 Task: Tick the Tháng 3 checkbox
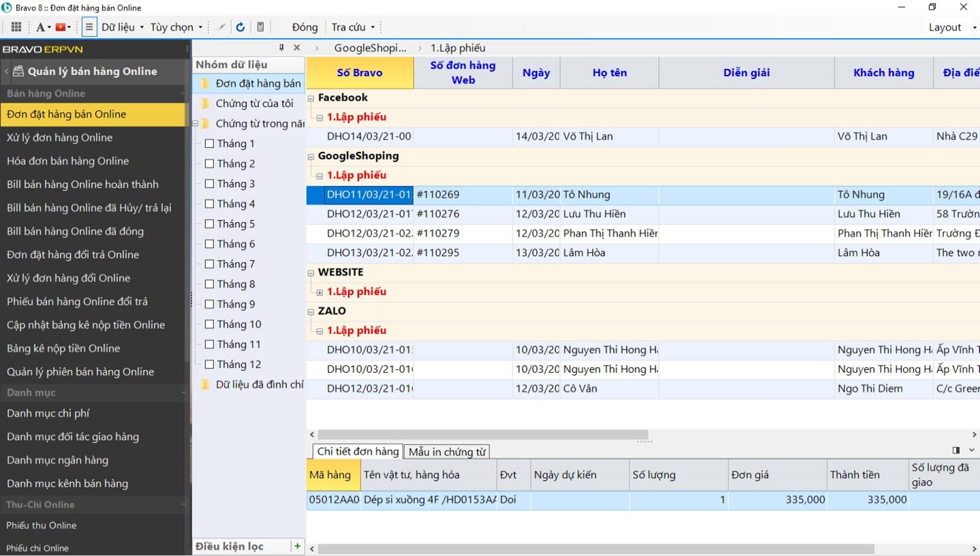coord(209,184)
